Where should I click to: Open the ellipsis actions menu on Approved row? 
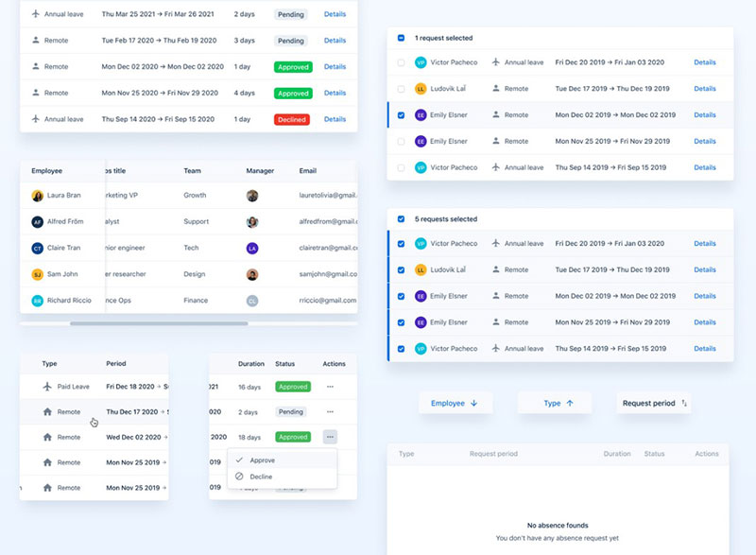point(328,437)
